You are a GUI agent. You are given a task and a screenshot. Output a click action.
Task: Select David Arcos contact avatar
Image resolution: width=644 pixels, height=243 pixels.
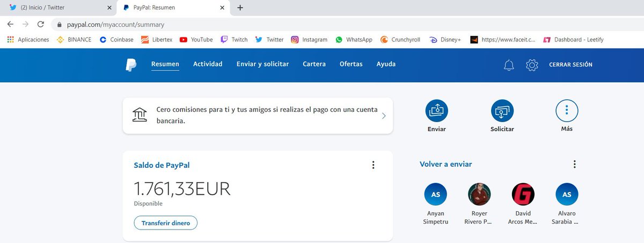(x=523, y=194)
